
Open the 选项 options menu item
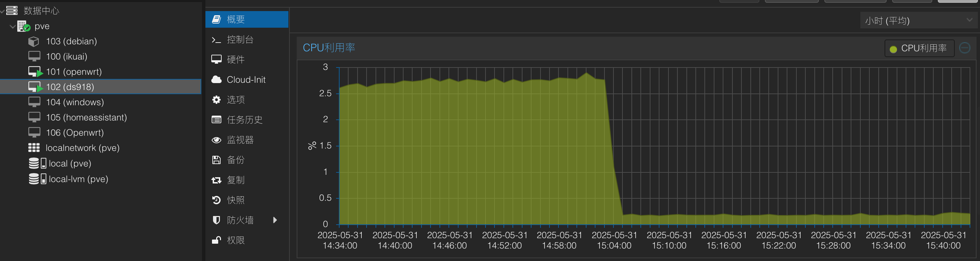pyautogui.click(x=247, y=100)
